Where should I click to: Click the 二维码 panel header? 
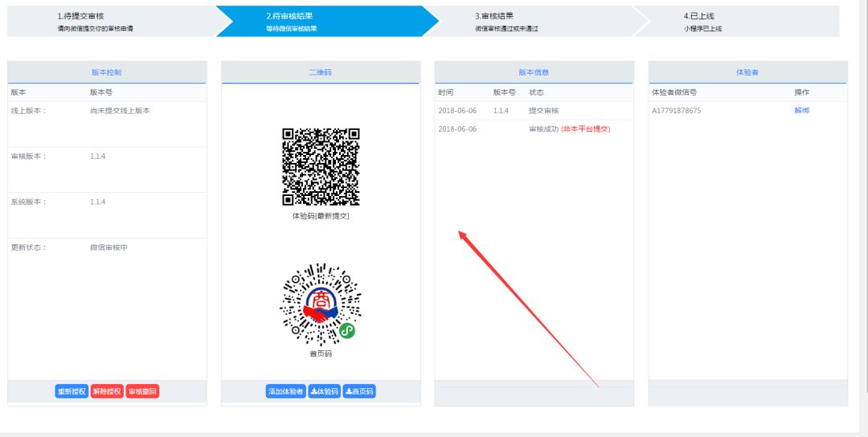tap(321, 72)
